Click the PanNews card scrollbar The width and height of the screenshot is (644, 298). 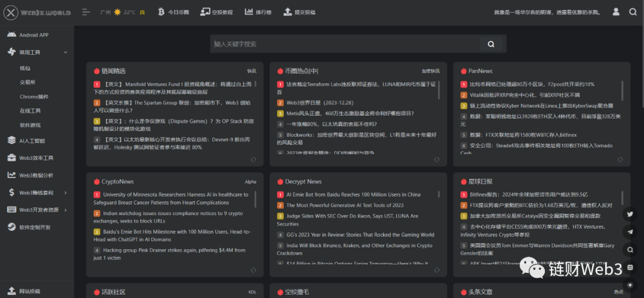622,90
